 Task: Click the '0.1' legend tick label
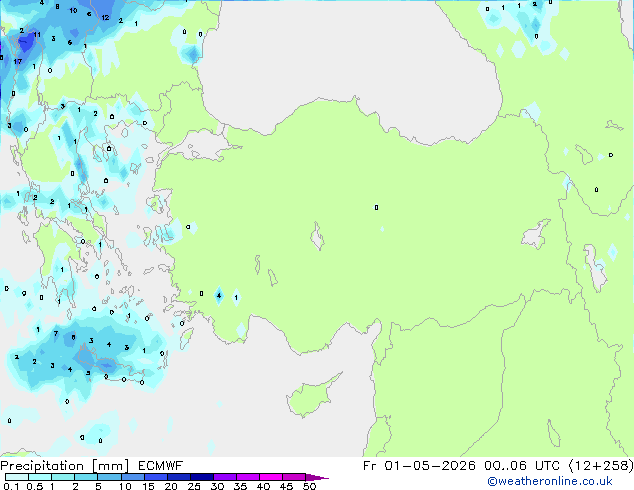[11, 486]
